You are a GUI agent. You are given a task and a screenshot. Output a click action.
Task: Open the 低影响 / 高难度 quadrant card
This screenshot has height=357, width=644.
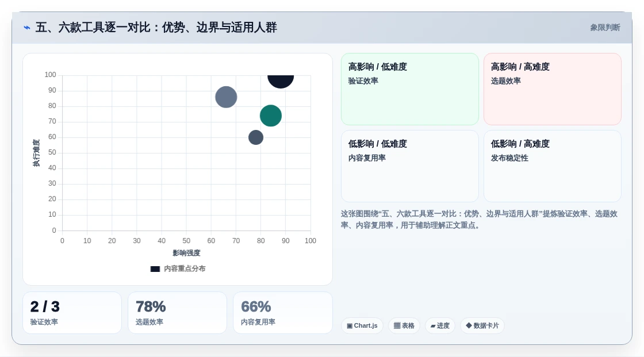click(553, 166)
